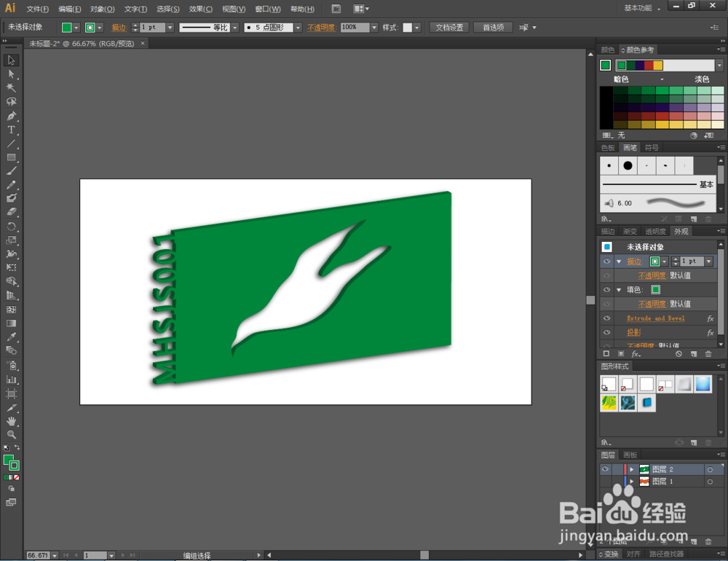
Task: Hide the 投影 drop shadow effect
Action: (606, 333)
